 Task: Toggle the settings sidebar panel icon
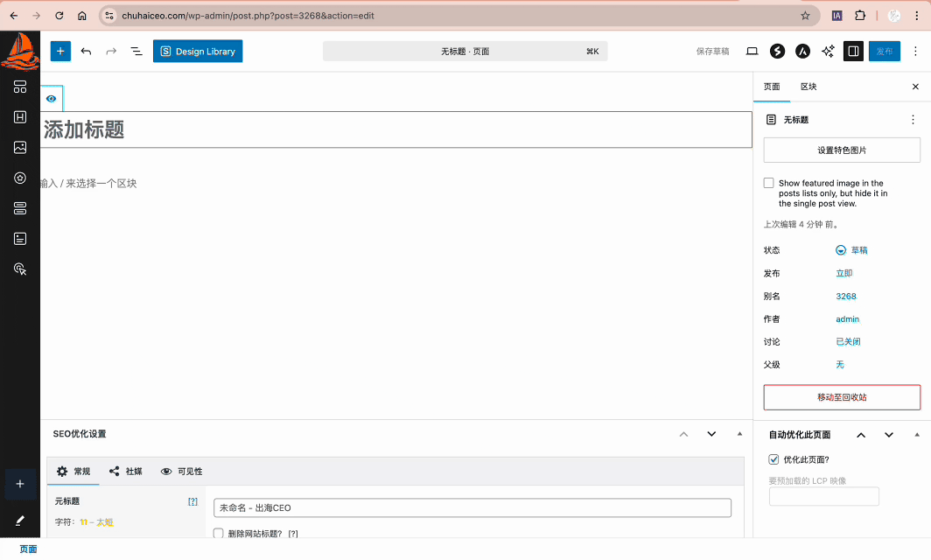[852, 52]
